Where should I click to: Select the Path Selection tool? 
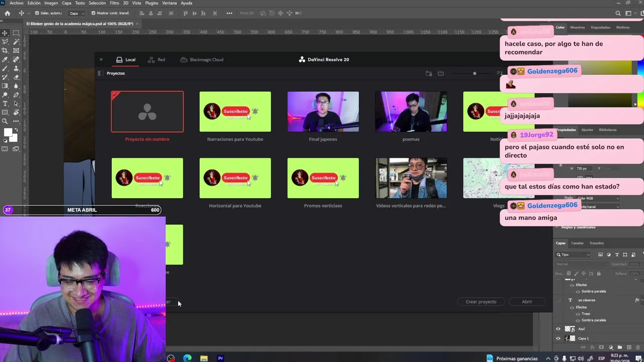[16, 104]
